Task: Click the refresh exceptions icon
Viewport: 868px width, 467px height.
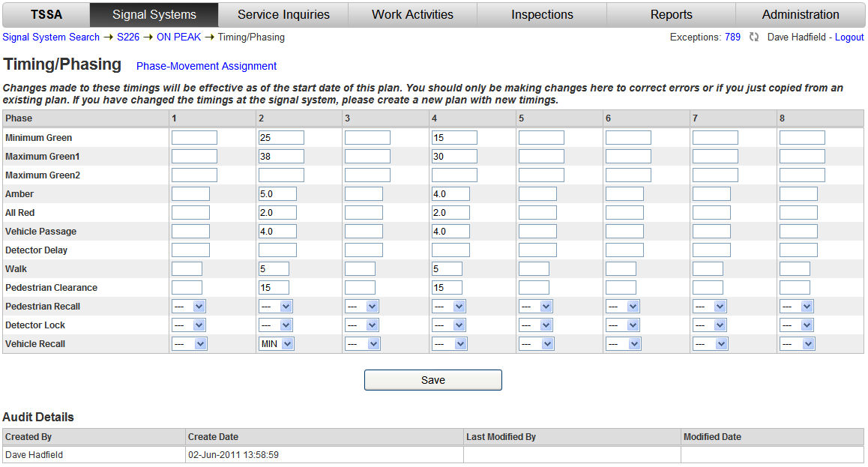Action: [x=754, y=37]
